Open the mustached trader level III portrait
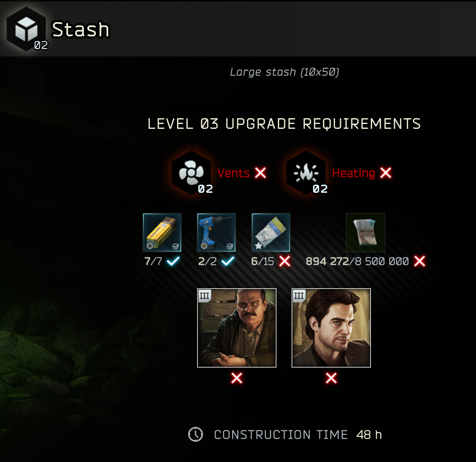This screenshot has width=476, height=462. point(237,328)
